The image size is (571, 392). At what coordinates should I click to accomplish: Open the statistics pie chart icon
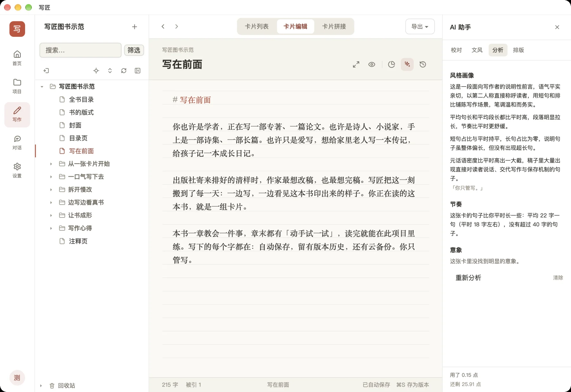[x=391, y=64]
